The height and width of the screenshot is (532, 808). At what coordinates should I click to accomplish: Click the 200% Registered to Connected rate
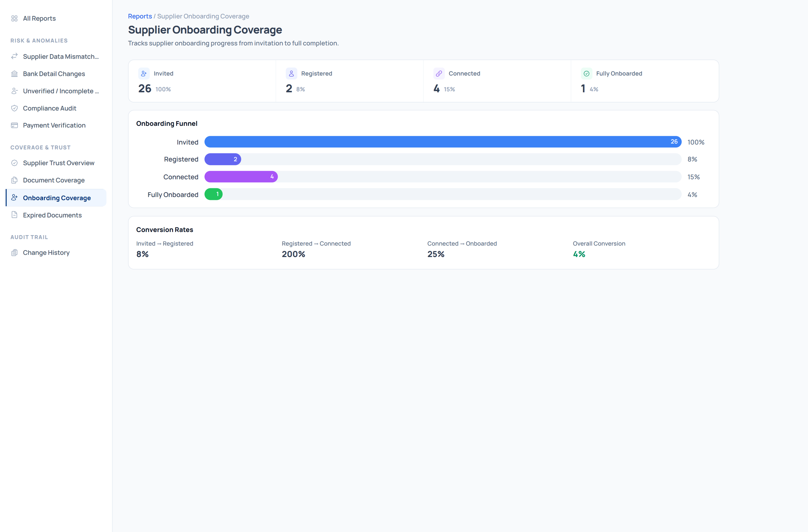click(293, 254)
